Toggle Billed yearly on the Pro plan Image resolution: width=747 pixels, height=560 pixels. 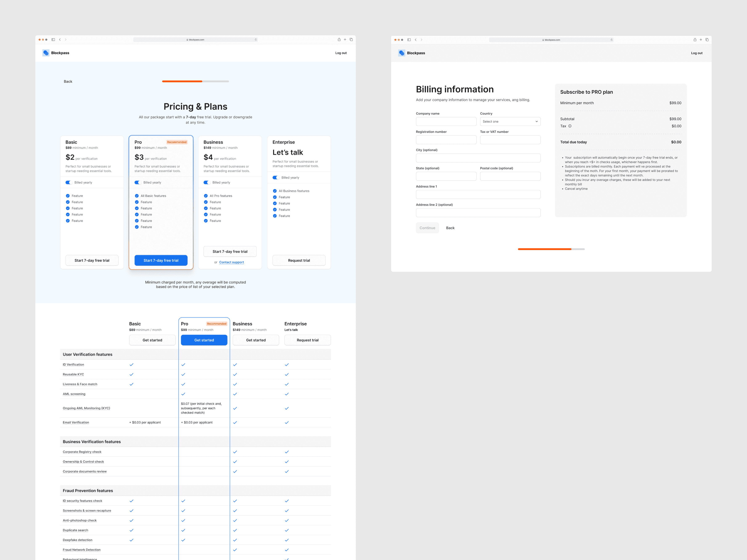(x=138, y=182)
